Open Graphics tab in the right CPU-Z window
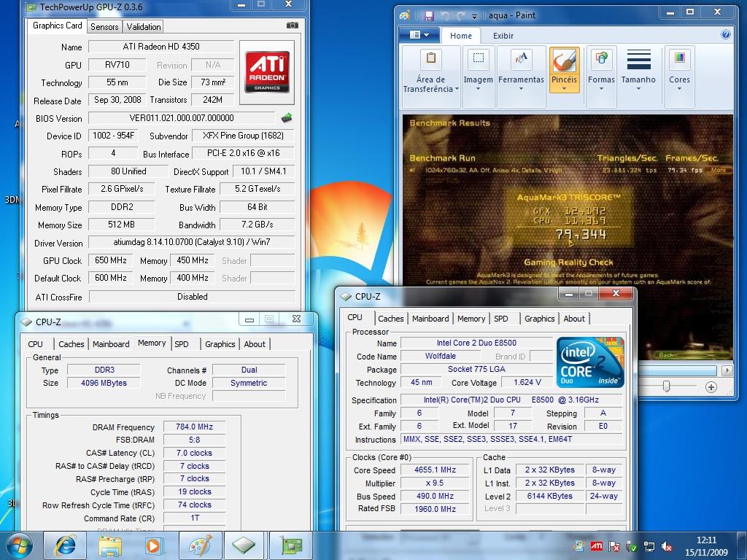The height and width of the screenshot is (560, 747). (x=539, y=319)
